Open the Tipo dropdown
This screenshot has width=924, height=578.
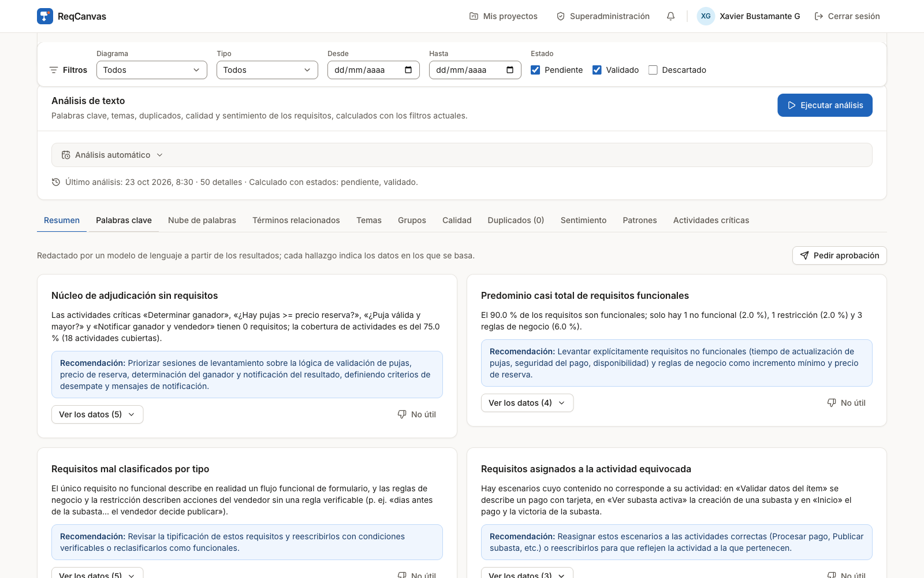click(x=267, y=70)
